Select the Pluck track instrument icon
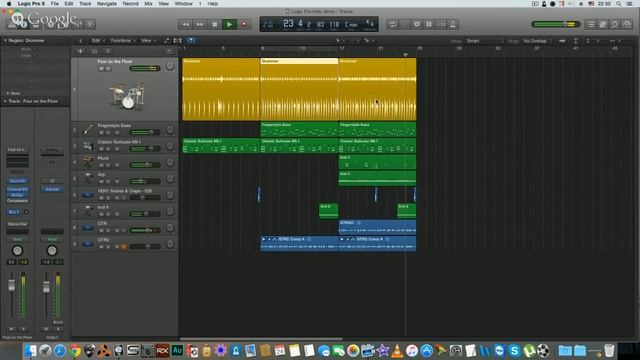 (x=87, y=162)
